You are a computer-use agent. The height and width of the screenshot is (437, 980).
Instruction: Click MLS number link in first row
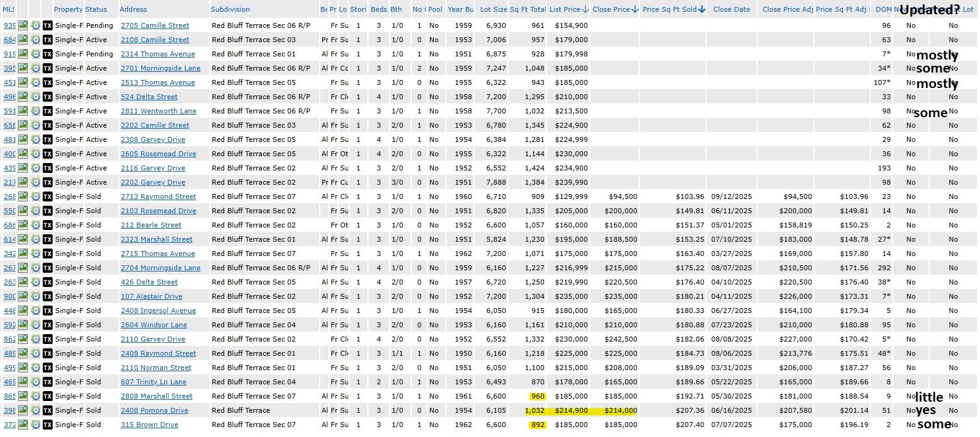(9, 25)
